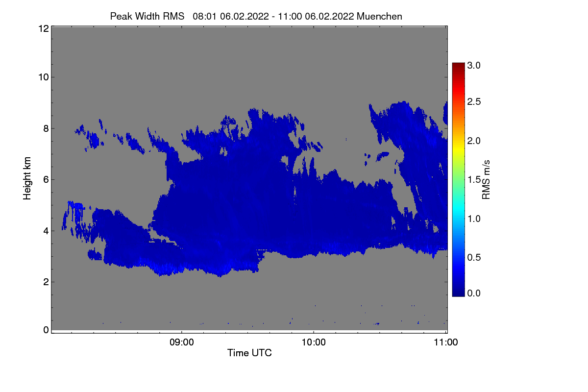The image size is (588, 392).
Task: Click the '09:00' time tick label
Action: coord(182,343)
